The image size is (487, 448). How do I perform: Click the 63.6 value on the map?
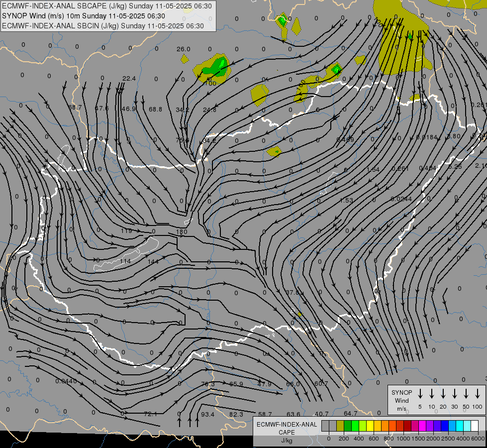click(x=293, y=414)
